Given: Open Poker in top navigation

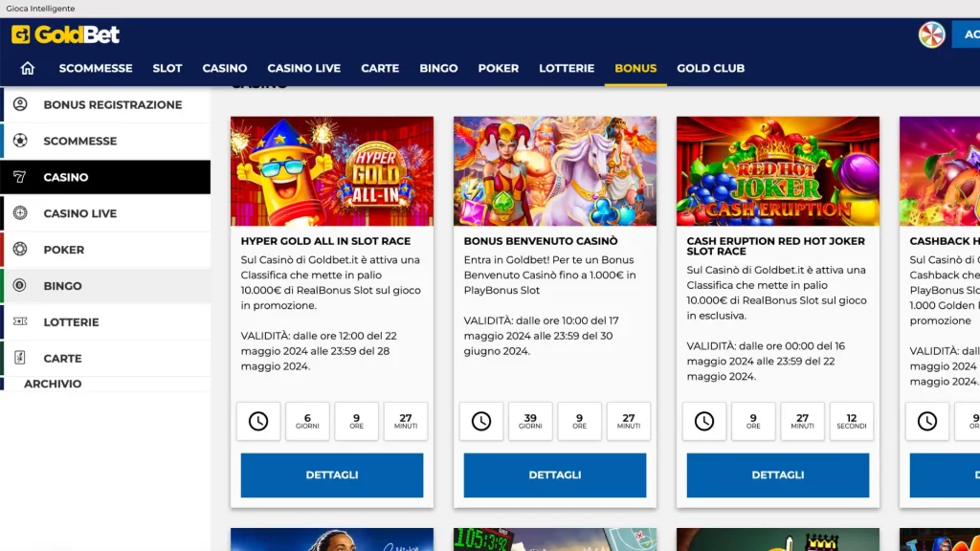Looking at the screenshot, I should [x=498, y=68].
